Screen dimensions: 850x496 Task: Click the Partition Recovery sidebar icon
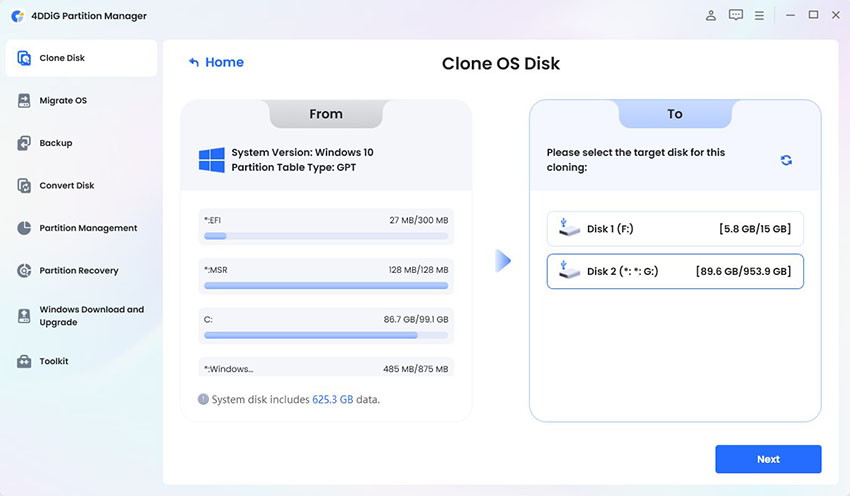(x=24, y=270)
